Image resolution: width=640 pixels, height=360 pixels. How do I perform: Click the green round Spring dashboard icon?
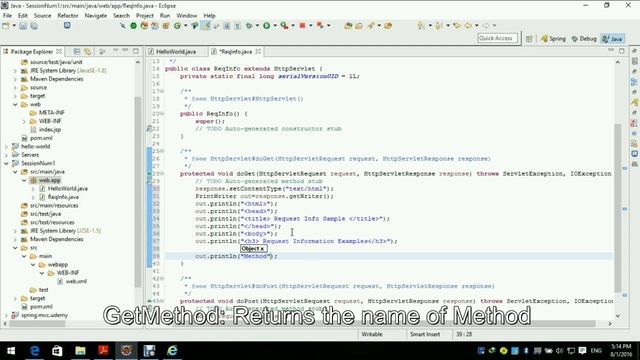[133, 26]
